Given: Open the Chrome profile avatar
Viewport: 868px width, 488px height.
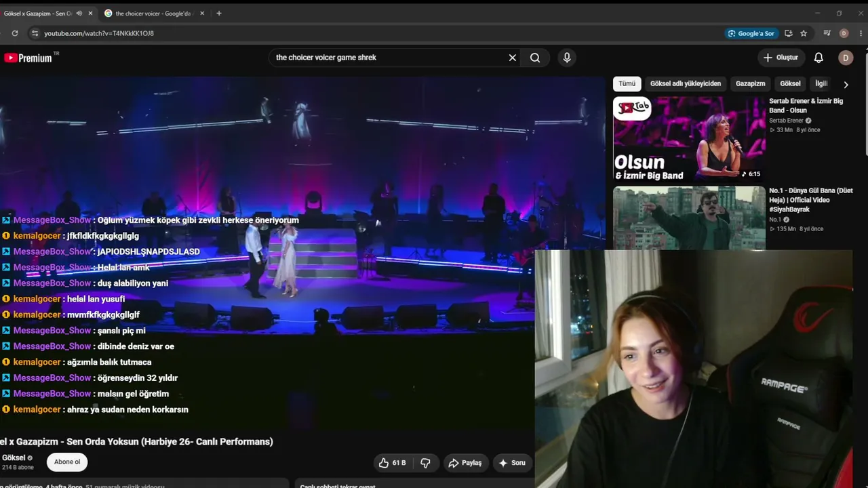Looking at the screenshot, I should coord(844,33).
